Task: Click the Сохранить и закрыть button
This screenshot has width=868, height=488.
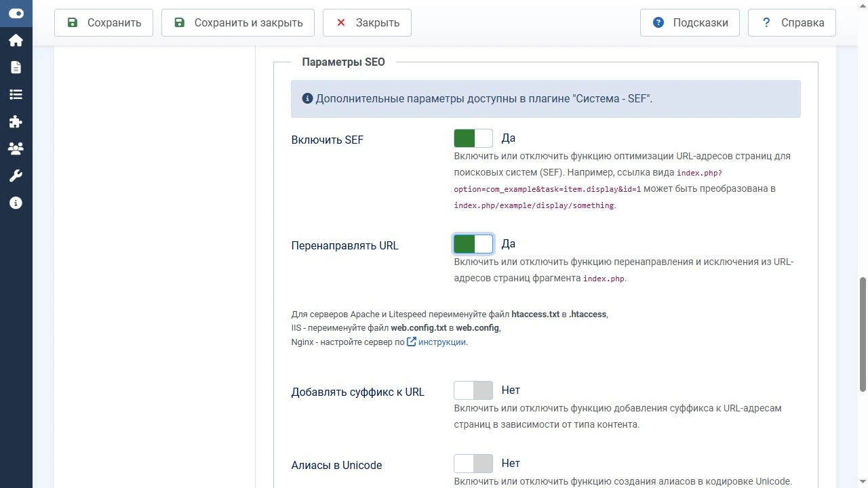Action: point(238,22)
